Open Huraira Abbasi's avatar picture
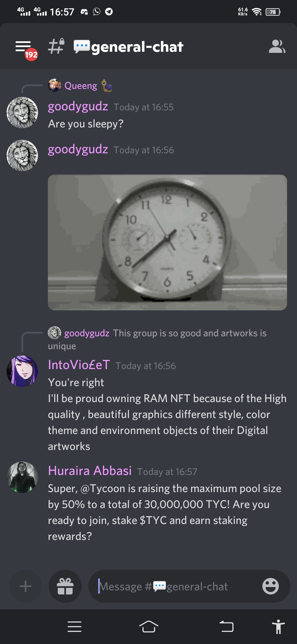Screen dimensions: 297x644 point(22,477)
